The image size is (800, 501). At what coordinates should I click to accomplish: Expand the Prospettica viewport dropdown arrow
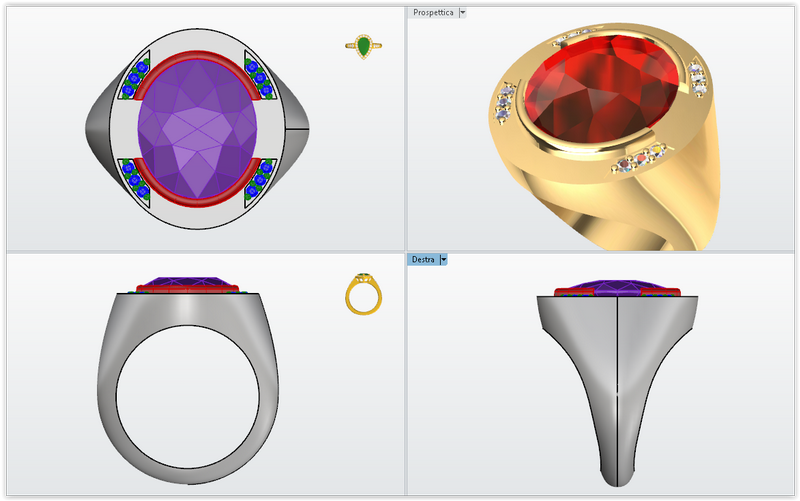tap(462, 13)
